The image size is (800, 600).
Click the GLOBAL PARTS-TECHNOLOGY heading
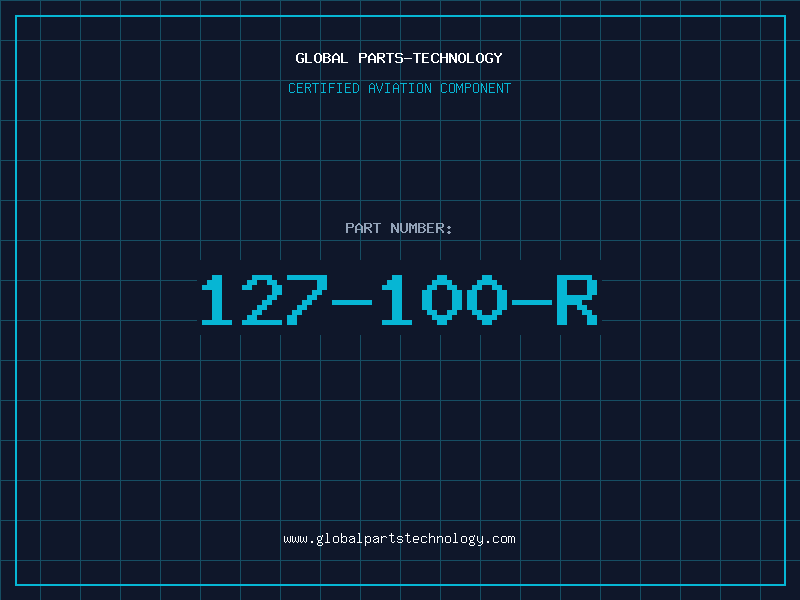[x=399, y=58]
